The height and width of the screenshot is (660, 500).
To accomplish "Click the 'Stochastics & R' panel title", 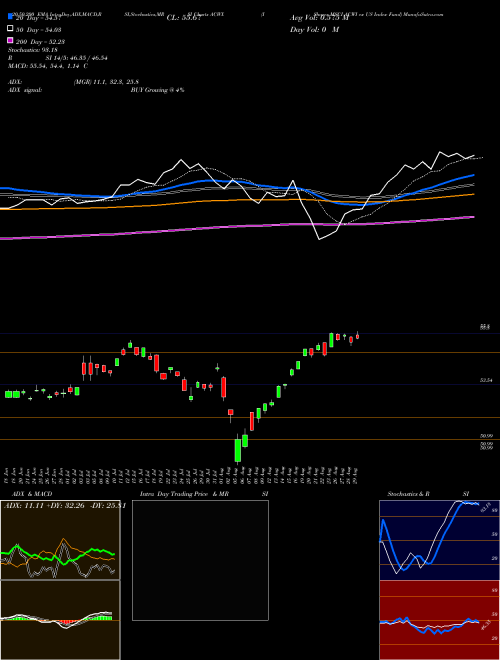I will coord(409,494).
